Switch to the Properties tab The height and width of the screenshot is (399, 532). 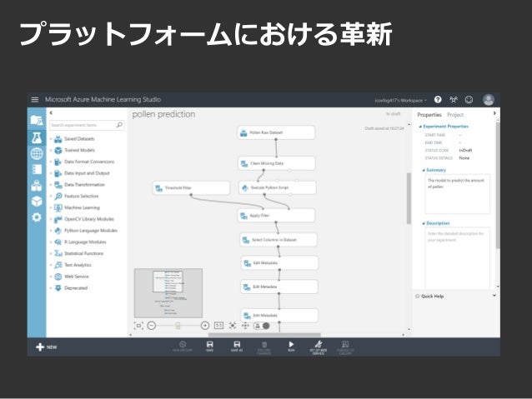[429, 115]
